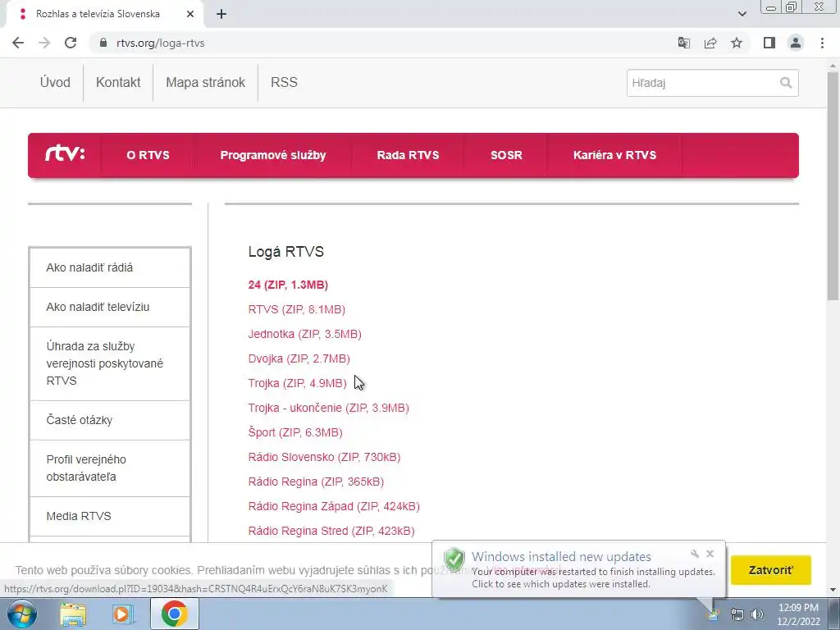Click the wrench icon in notification balloon
840x630 pixels.
[695, 554]
